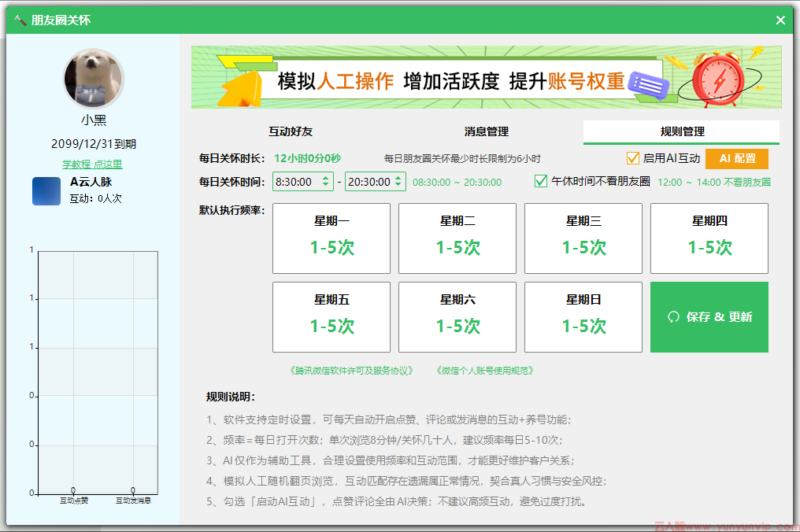Switch to the 消息管理 tab
Viewport: 800px width, 532px height.
click(485, 132)
